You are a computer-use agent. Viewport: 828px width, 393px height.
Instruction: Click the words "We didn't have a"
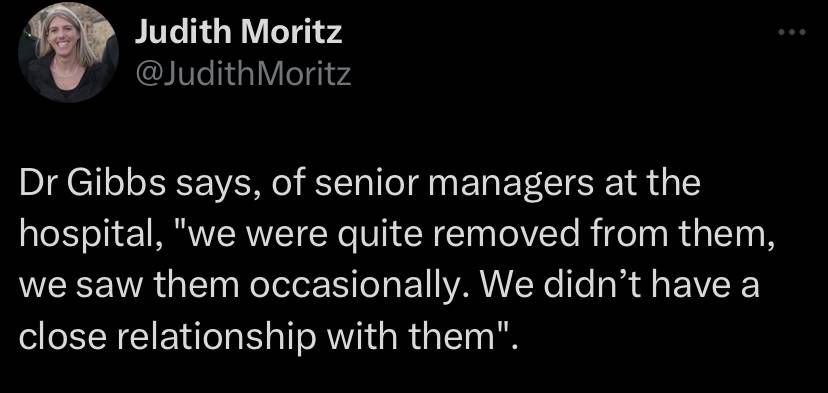point(614,286)
